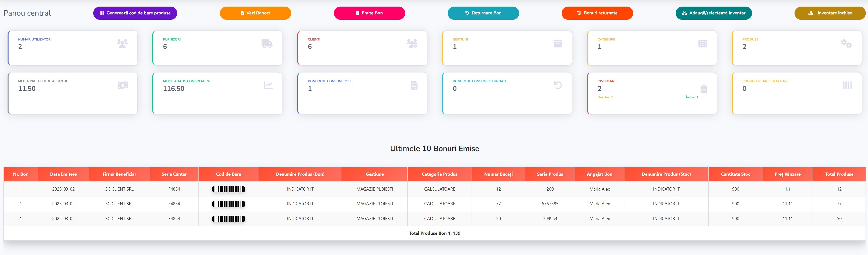Click the document icon in Bonuri Emise card
Screen dimensions: 868x255
click(x=414, y=85)
